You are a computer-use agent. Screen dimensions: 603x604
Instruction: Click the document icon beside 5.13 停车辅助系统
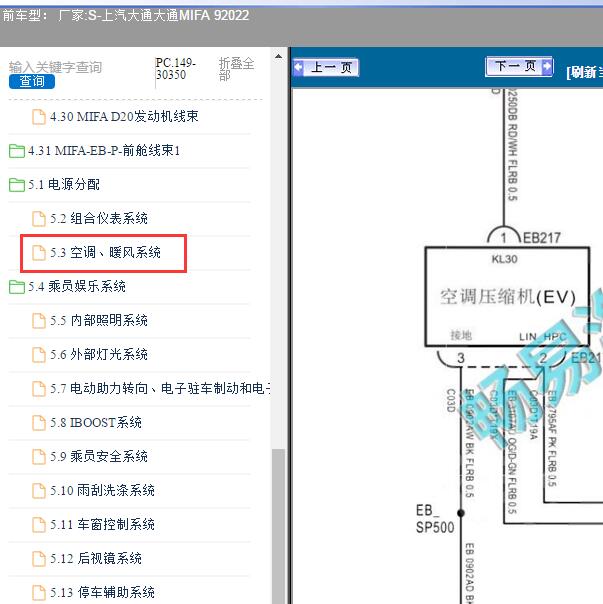tap(39, 592)
